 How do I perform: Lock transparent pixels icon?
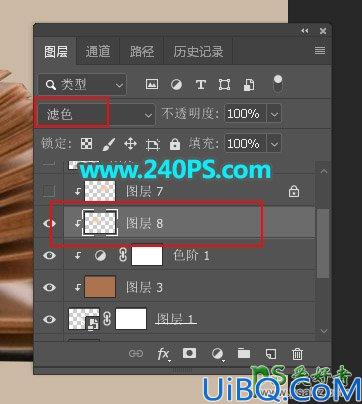coord(87,144)
